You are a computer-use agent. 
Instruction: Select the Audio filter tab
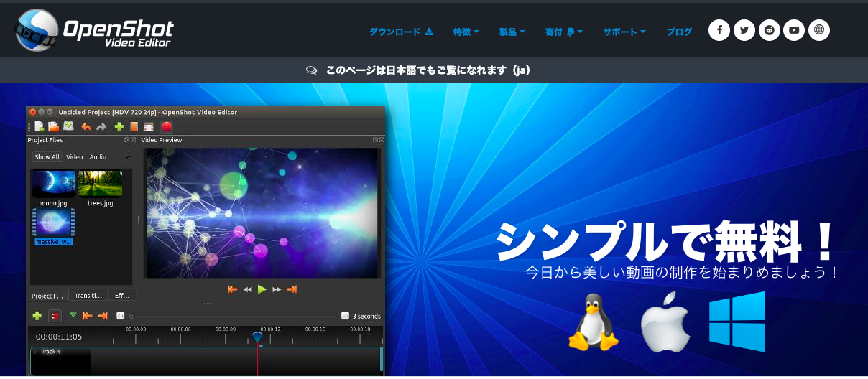click(98, 156)
